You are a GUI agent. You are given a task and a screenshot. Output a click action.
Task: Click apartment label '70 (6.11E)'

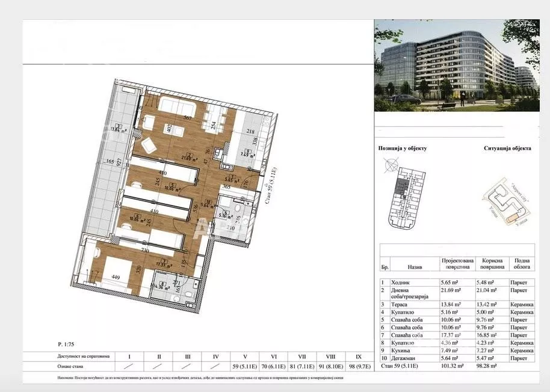click(x=274, y=367)
